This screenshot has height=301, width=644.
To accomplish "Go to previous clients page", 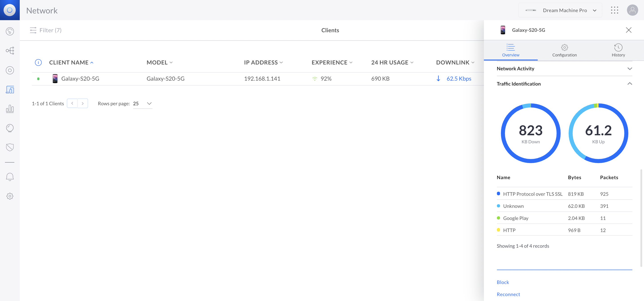I will click(72, 103).
